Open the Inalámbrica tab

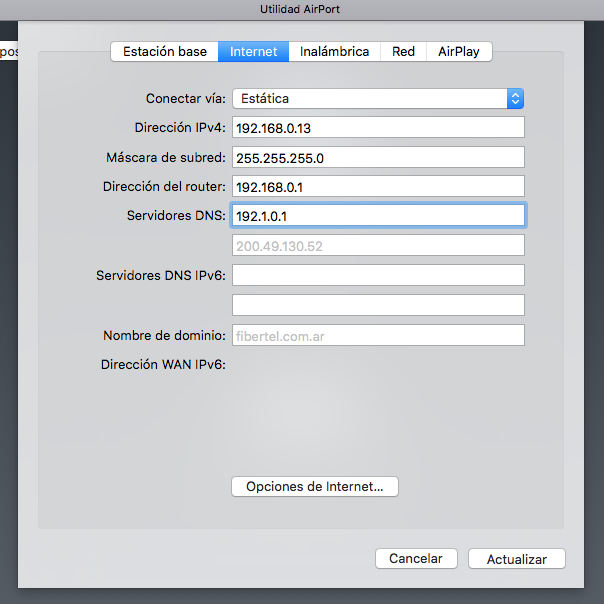click(334, 51)
